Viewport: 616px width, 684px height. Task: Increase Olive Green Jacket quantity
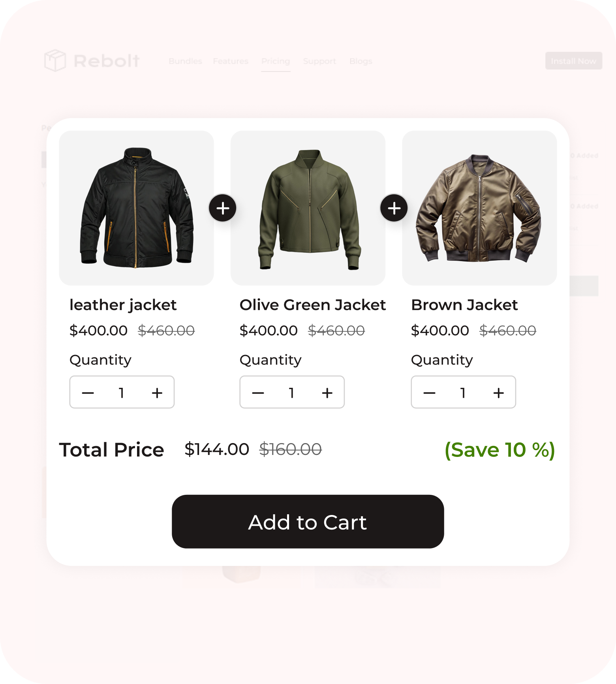[x=327, y=393]
